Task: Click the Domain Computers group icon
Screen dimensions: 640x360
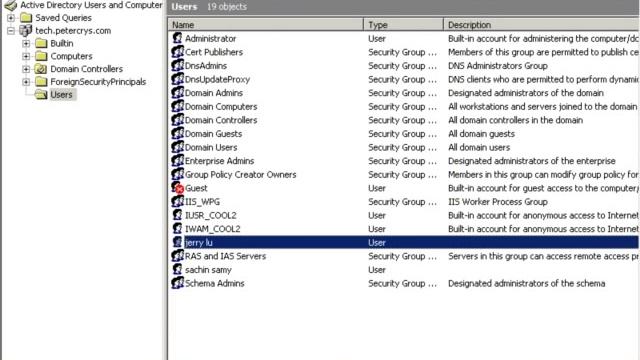Action: [178, 106]
